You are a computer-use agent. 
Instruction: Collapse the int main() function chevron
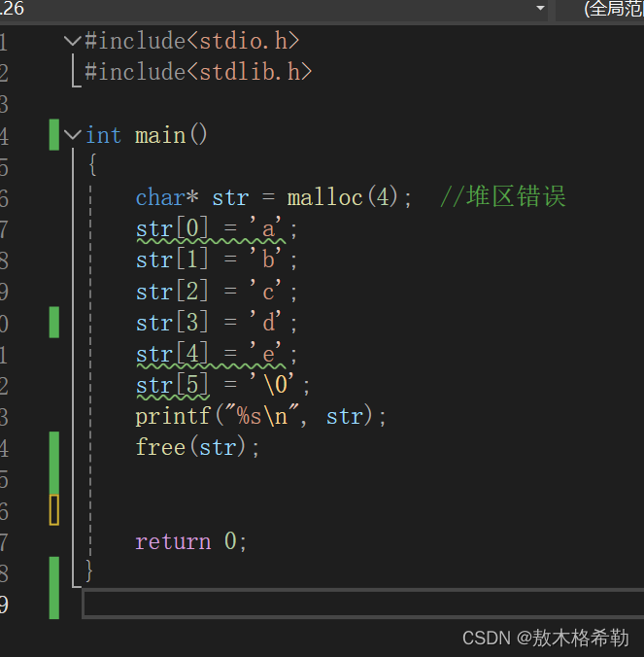point(73,135)
